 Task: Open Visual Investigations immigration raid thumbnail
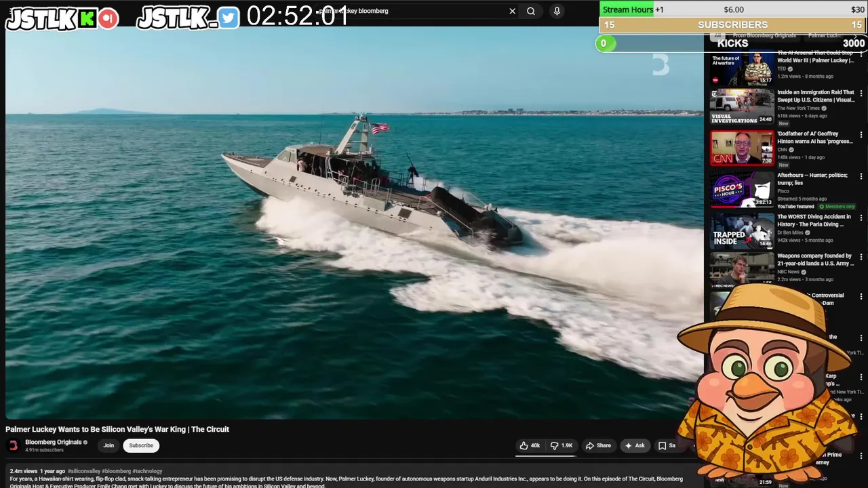[x=742, y=106]
